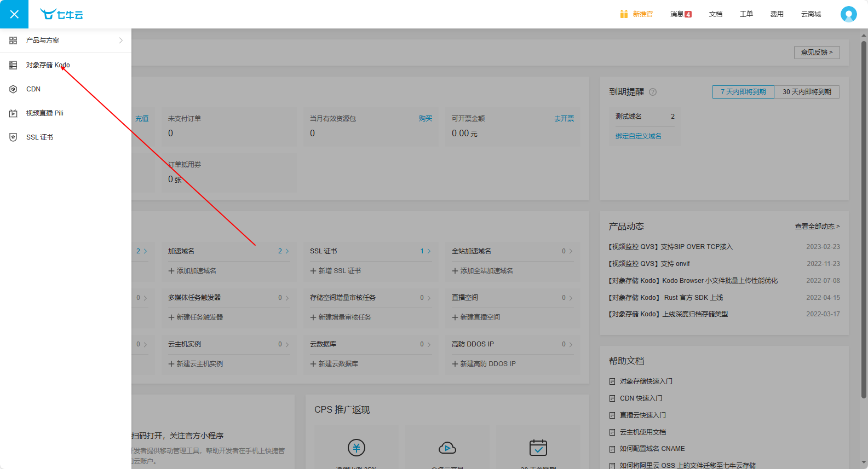Screen dimensions: 868x469
Task: Click the 七牛云 logo
Action: (x=61, y=14)
